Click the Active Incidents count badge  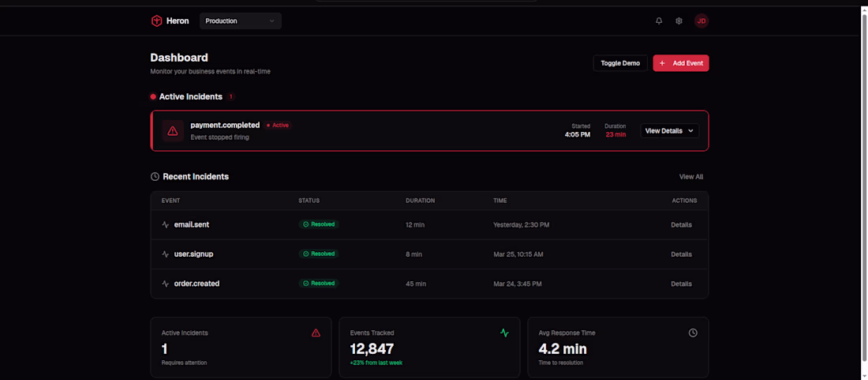[231, 97]
